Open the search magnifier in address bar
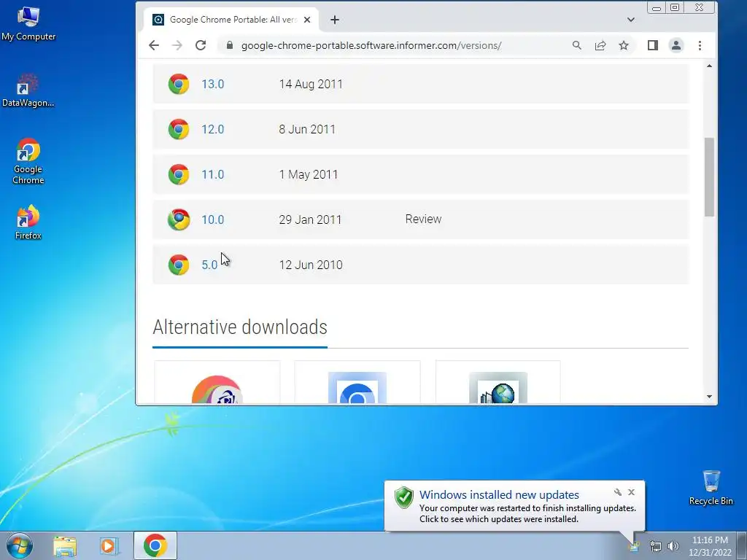Viewport: 747px width, 560px height. [576, 45]
